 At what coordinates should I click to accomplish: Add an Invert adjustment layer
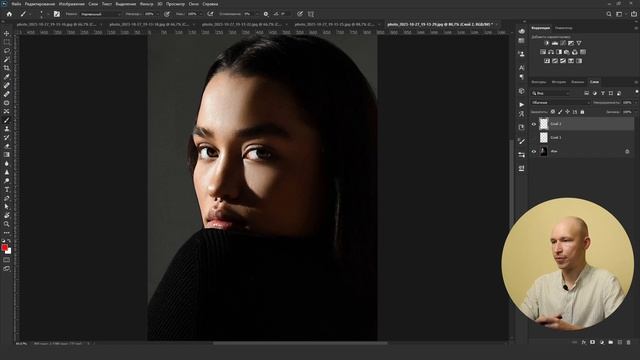point(547,61)
